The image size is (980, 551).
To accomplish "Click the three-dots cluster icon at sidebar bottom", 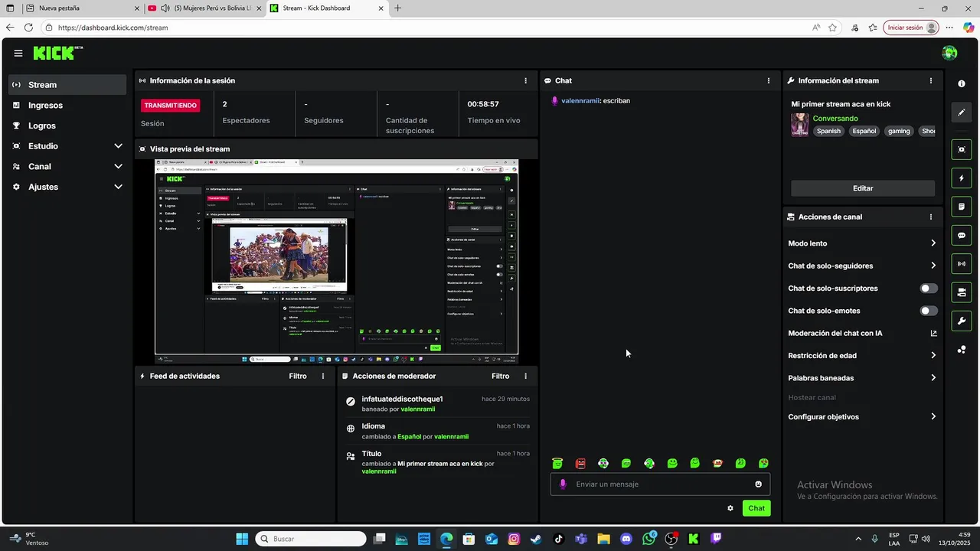I will coord(962,350).
